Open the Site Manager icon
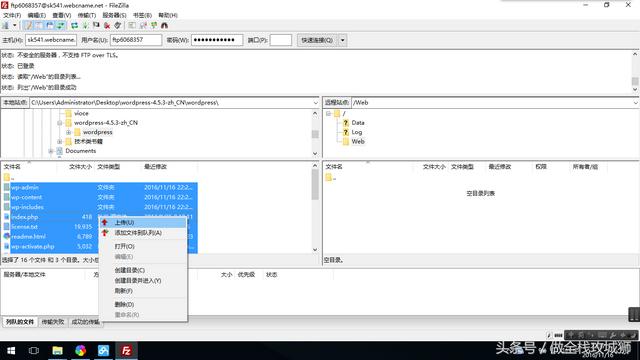This screenshot has width=640, height=360. 6,25
